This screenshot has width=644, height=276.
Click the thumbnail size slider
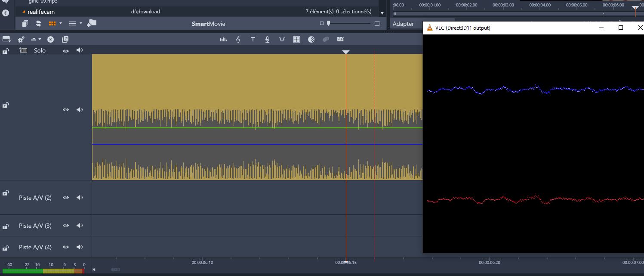point(329,23)
